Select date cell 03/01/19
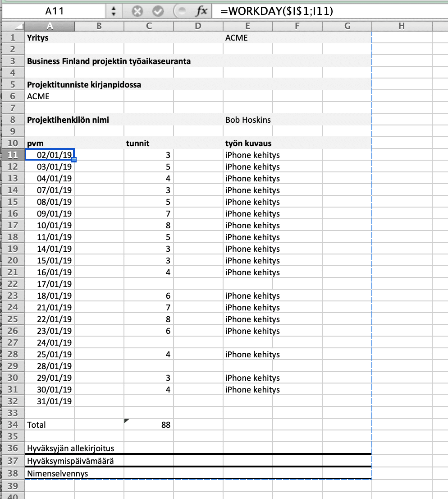Screen dimensions: 448x499 click(x=50, y=167)
